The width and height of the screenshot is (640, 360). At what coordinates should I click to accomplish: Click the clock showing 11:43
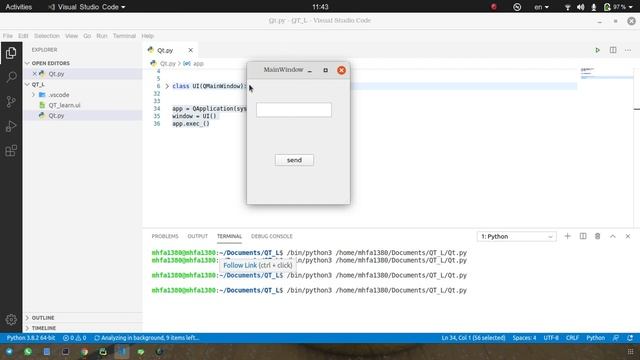[x=320, y=7]
